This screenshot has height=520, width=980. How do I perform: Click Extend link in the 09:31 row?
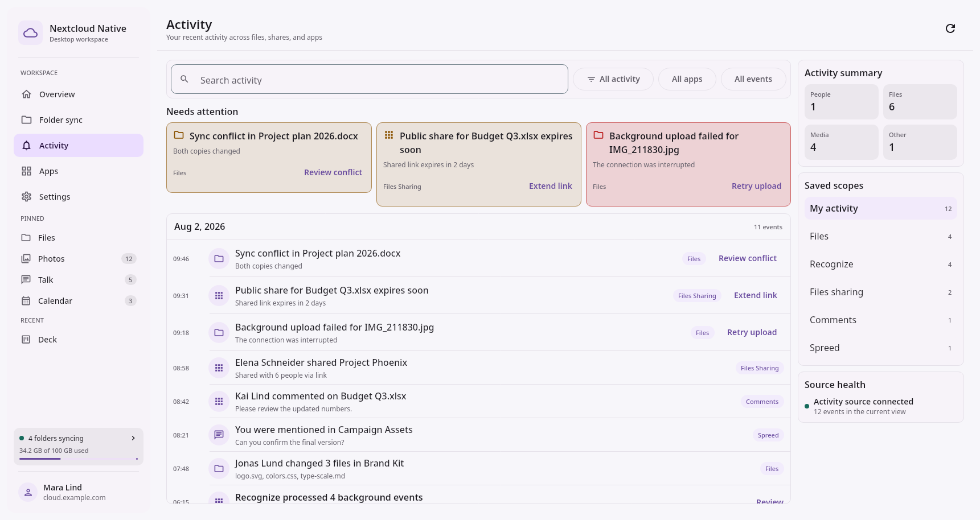coord(756,295)
